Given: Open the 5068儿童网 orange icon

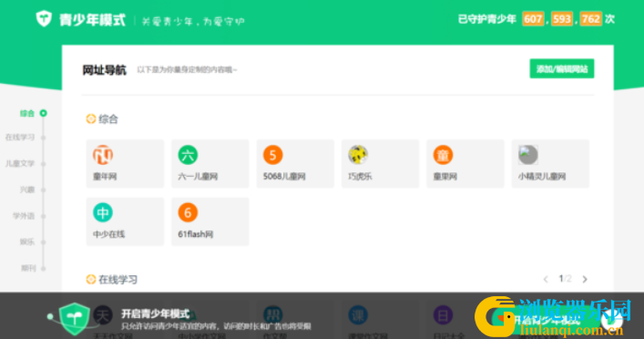Looking at the screenshot, I should [x=272, y=155].
